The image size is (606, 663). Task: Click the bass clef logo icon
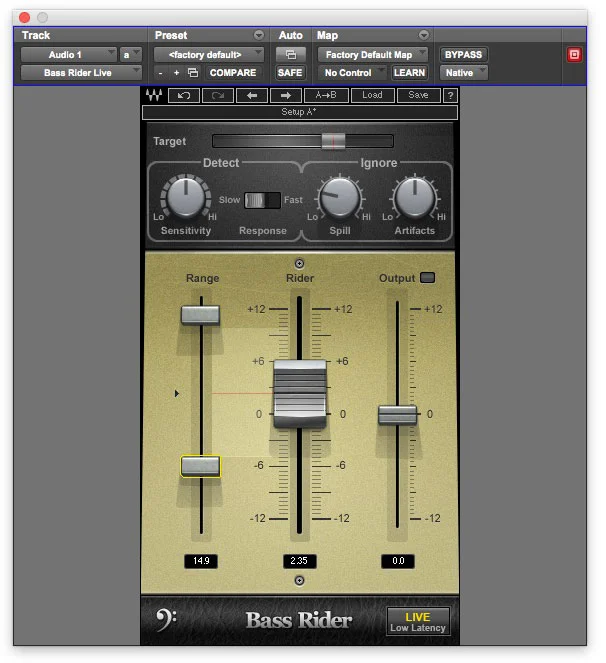tap(166, 620)
